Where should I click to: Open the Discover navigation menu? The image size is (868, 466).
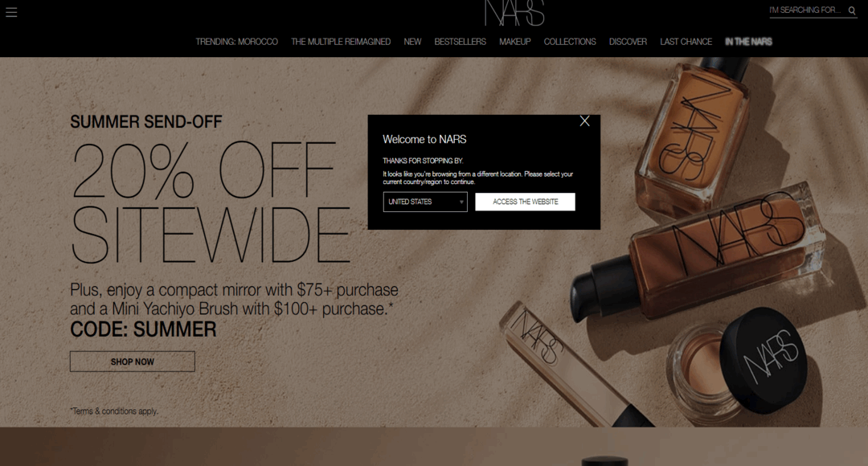[x=628, y=42]
